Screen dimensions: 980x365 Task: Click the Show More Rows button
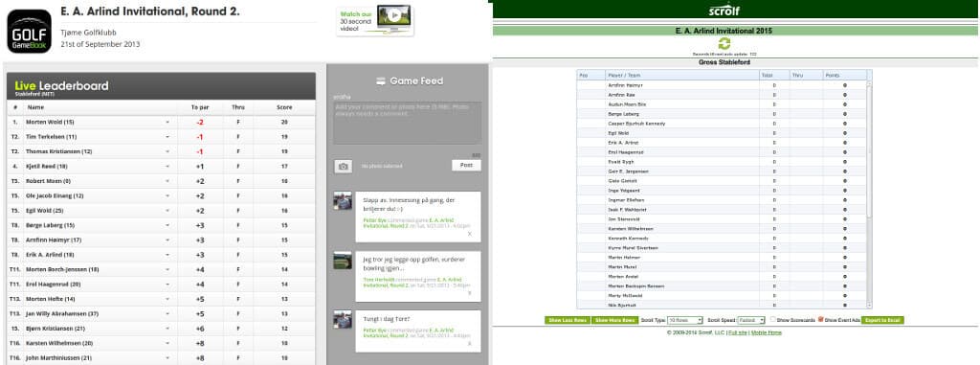click(614, 320)
